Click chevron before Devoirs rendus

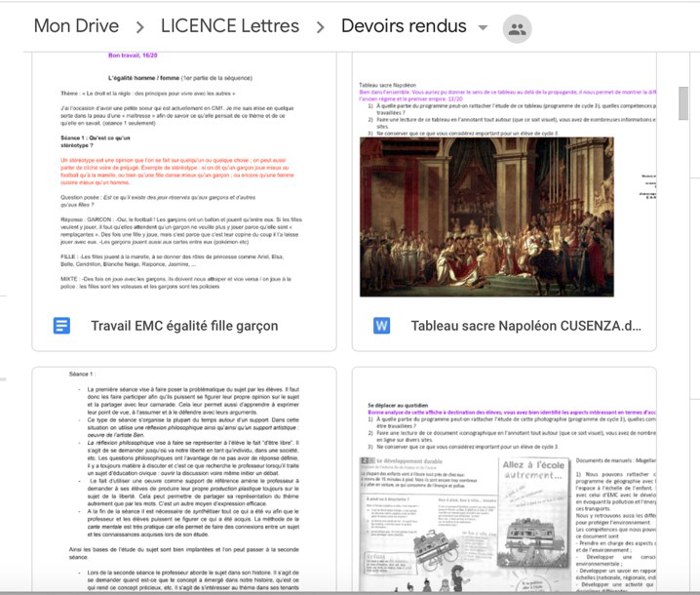320,27
